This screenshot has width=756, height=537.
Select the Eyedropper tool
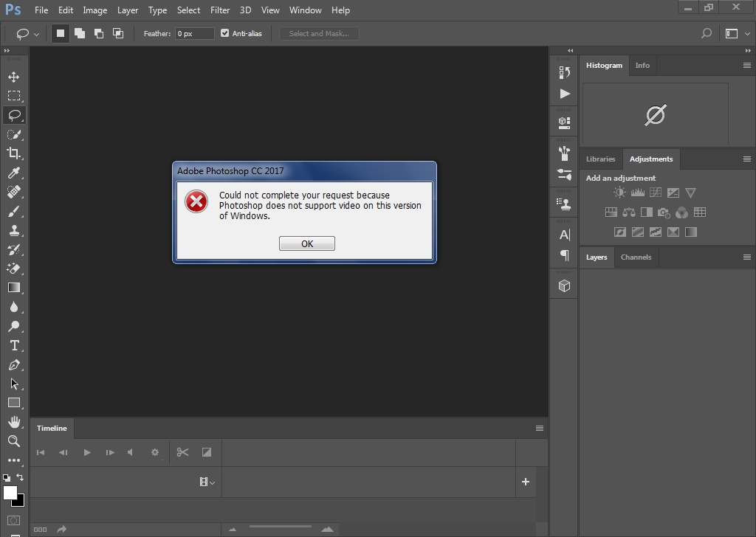[x=13, y=173]
